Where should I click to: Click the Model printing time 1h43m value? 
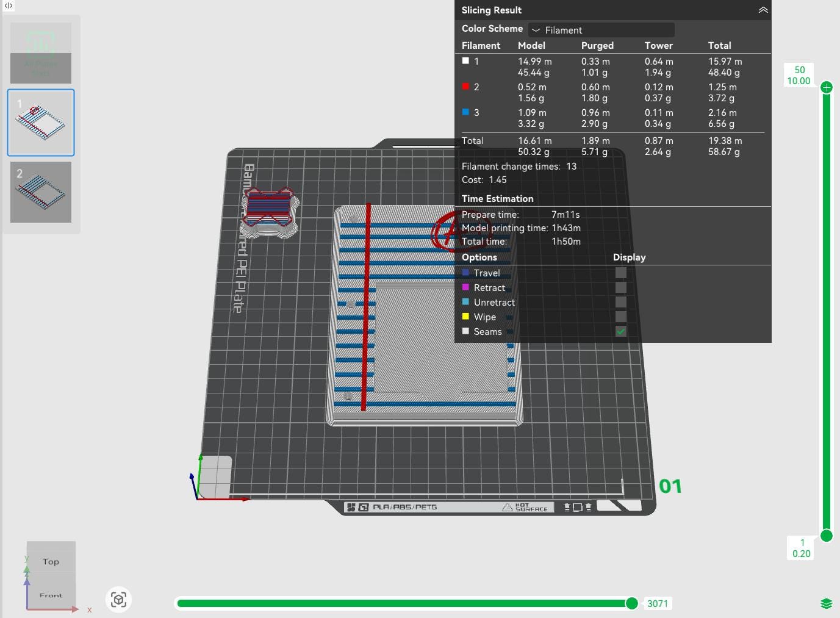[x=566, y=228]
